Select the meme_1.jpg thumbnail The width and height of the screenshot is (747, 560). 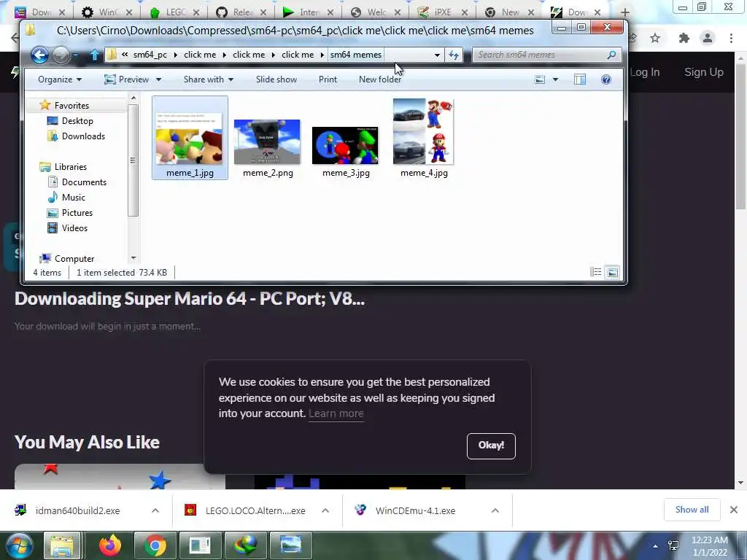tap(190, 138)
